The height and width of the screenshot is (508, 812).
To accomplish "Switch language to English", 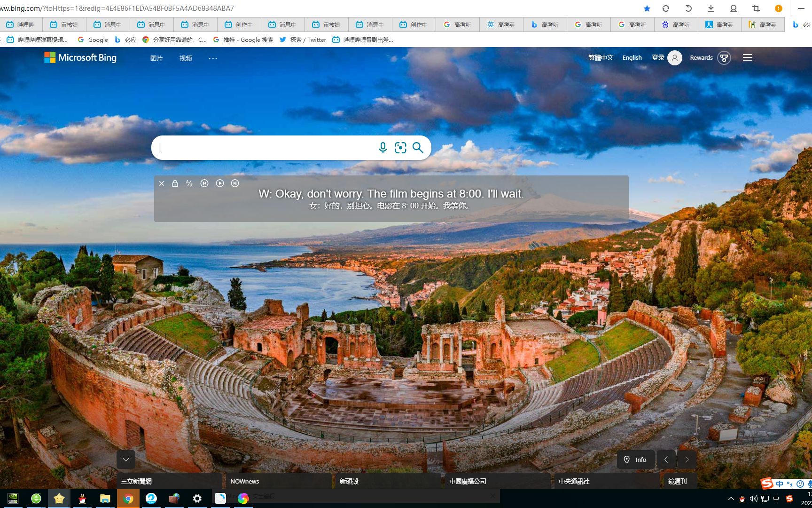I will (x=632, y=57).
